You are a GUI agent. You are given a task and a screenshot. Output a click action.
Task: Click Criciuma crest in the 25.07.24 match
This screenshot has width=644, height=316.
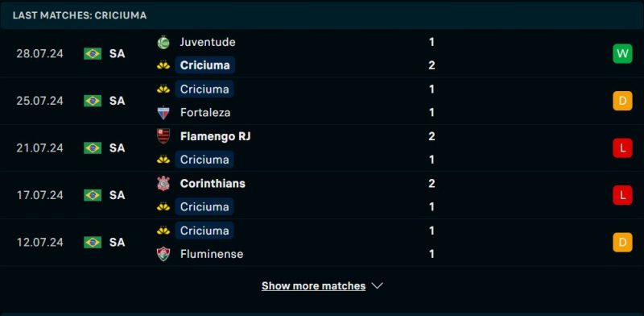tap(163, 89)
